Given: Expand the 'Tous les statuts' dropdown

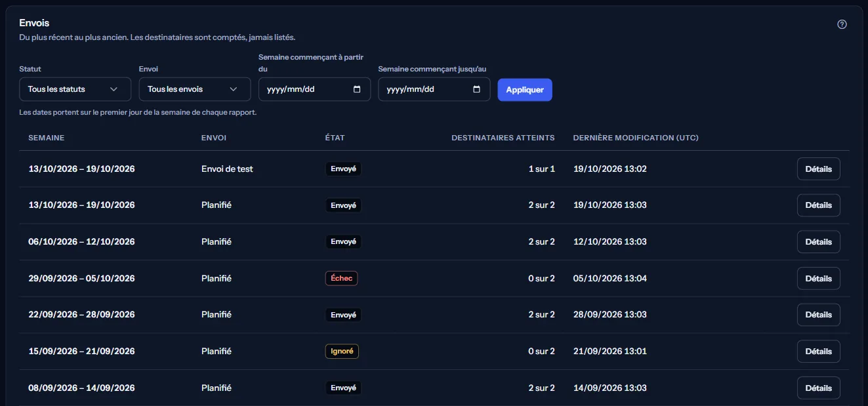Looking at the screenshot, I should coord(75,89).
